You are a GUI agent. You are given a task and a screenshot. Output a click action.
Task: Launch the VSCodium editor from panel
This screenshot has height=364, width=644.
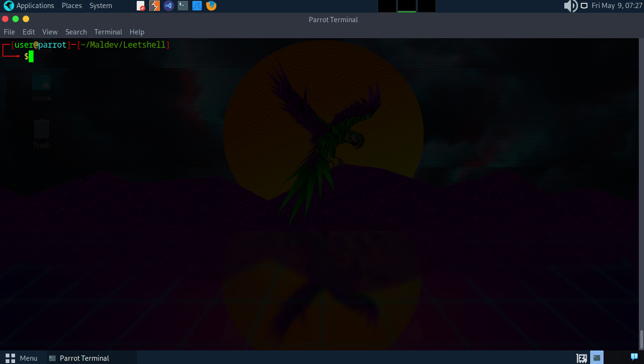(169, 6)
